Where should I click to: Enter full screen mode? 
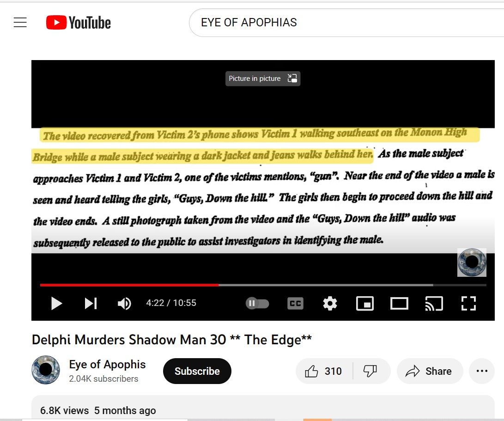468,303
